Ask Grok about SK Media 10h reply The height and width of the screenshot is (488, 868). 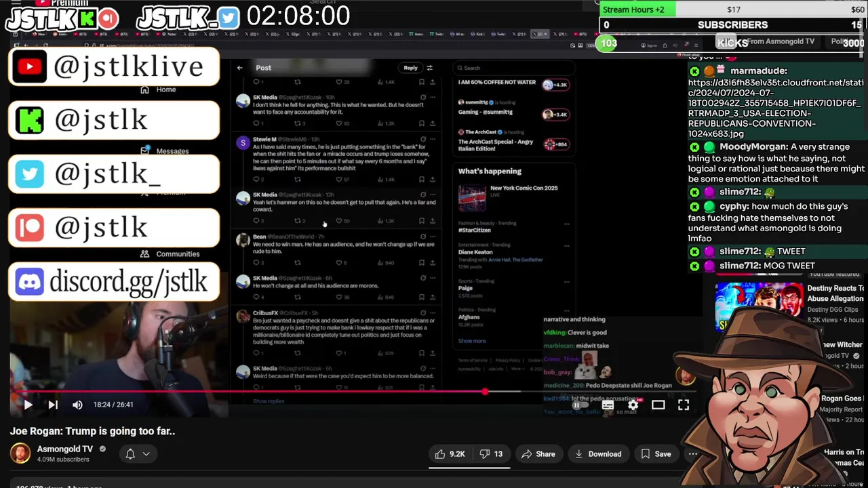pos(422,97)
